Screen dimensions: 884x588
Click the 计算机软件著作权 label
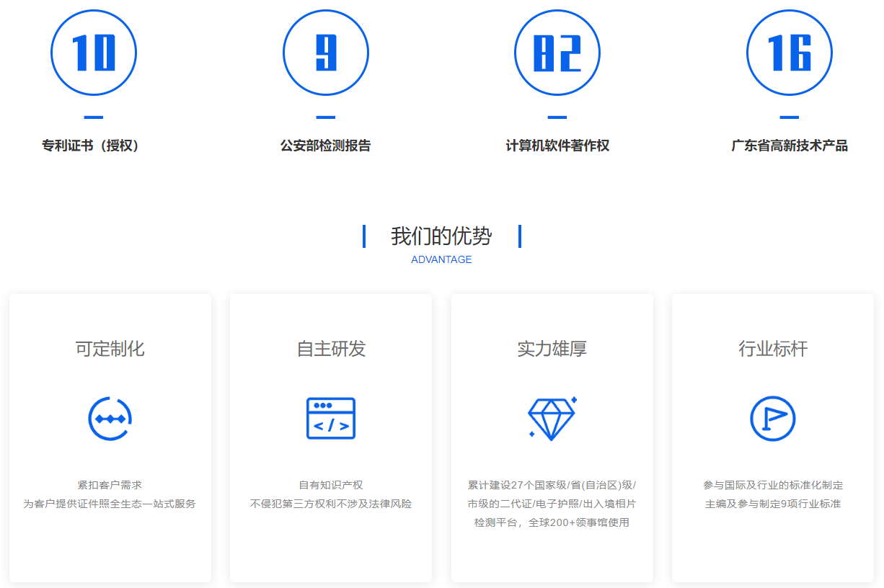click(x=557, y=146)
